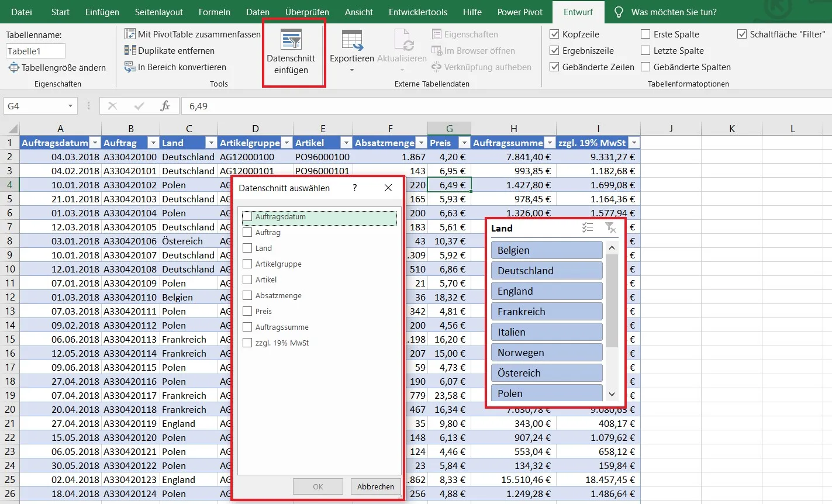Click Mit PivotTable zusammenfassen icon
Viewport: 832px width, 504px height.
click(x=130, y=34)
